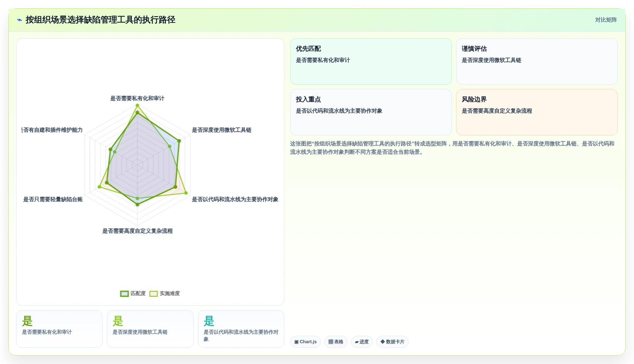Click the Chart.js chip square icon

(296, 342)
